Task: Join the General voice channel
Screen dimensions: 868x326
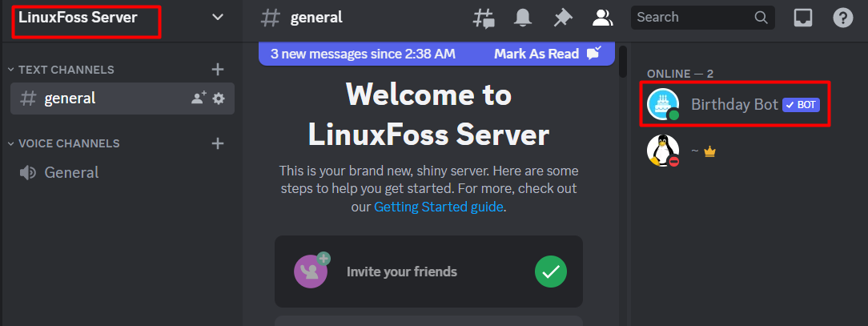Action: 123,173
